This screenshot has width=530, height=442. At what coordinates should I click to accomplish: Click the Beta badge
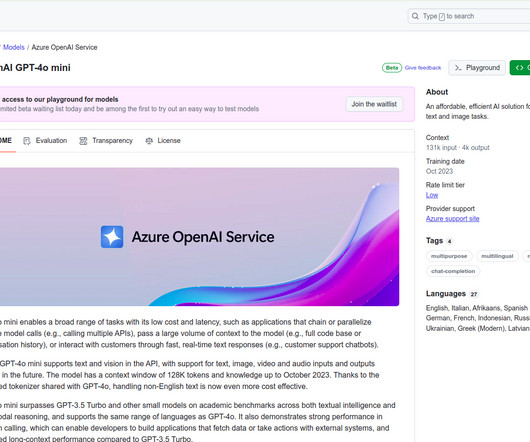[x=392, y=68]
